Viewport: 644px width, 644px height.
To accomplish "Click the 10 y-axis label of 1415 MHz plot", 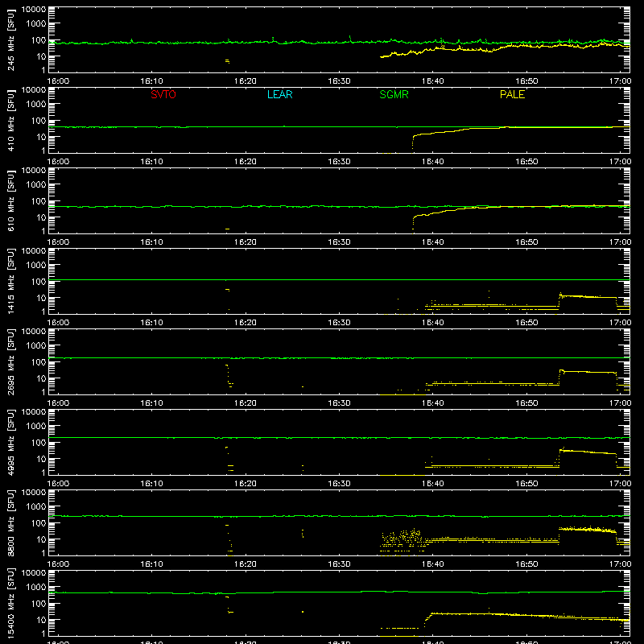I will (x=41, y=298).
